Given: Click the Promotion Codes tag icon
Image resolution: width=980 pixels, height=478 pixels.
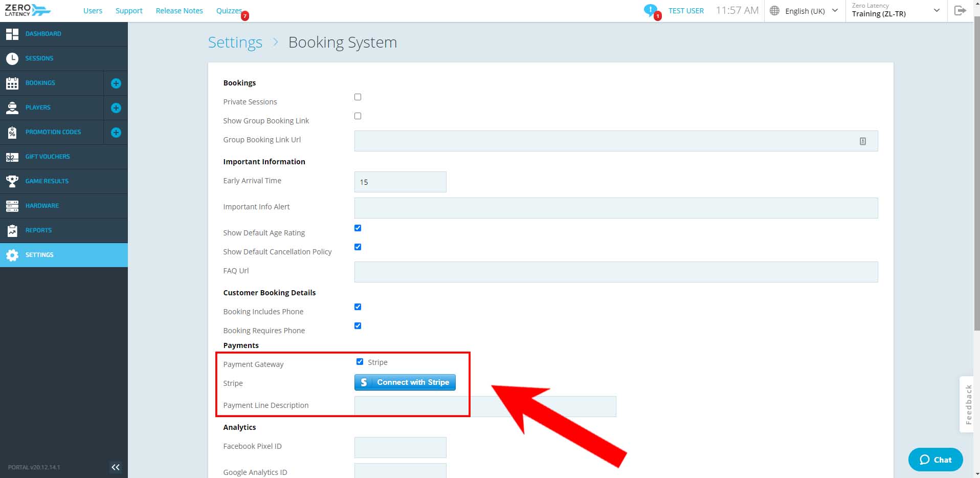Looking at the screenshot, I should [x=12, y=132].
